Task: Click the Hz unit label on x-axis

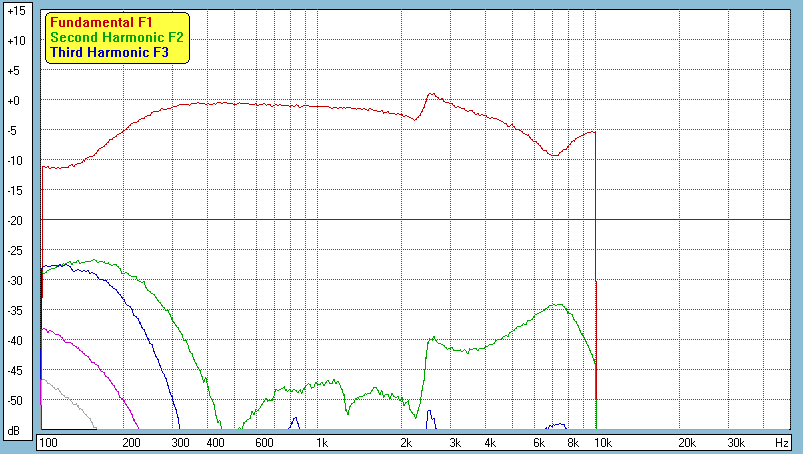Action: point(782,442)
